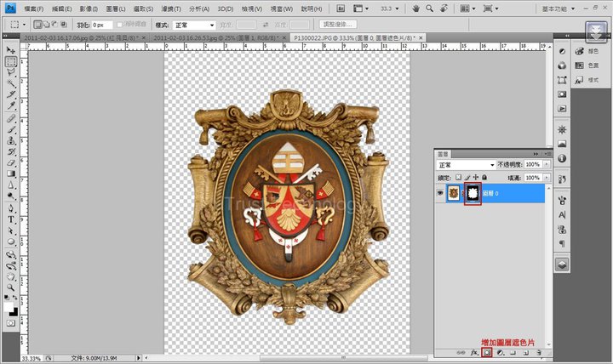This screenshot has width=613, height=364.
Task: Enable lock all padlock icon
Action: pos(484,177)
